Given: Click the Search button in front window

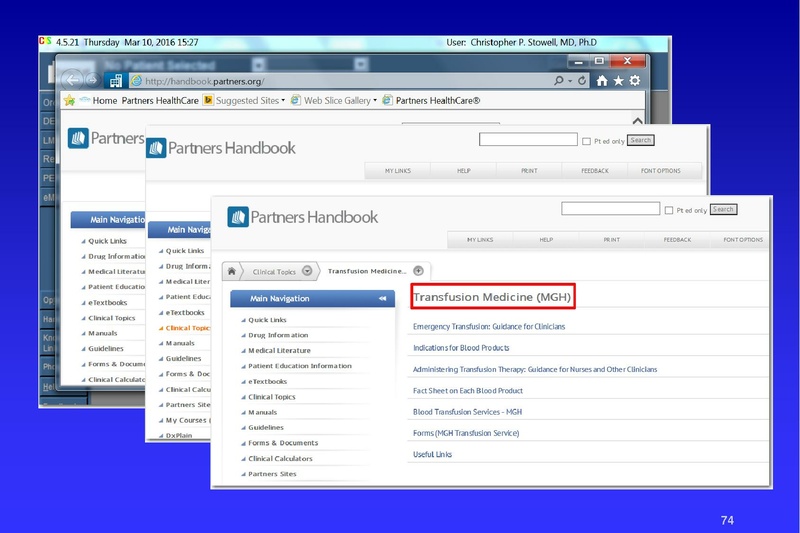Looking at the screenshot, I should 723,210.
